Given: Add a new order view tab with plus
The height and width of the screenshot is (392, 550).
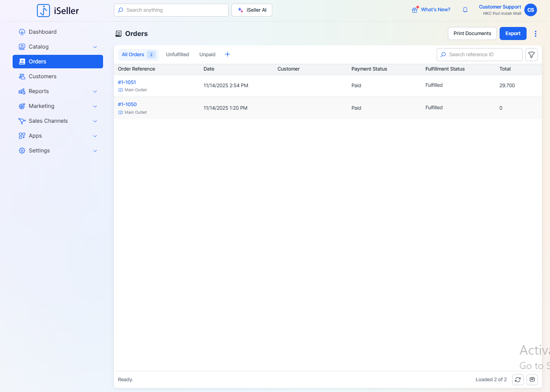Looking at the screenshot, I should pyautogui.click(x=227, y=54).
